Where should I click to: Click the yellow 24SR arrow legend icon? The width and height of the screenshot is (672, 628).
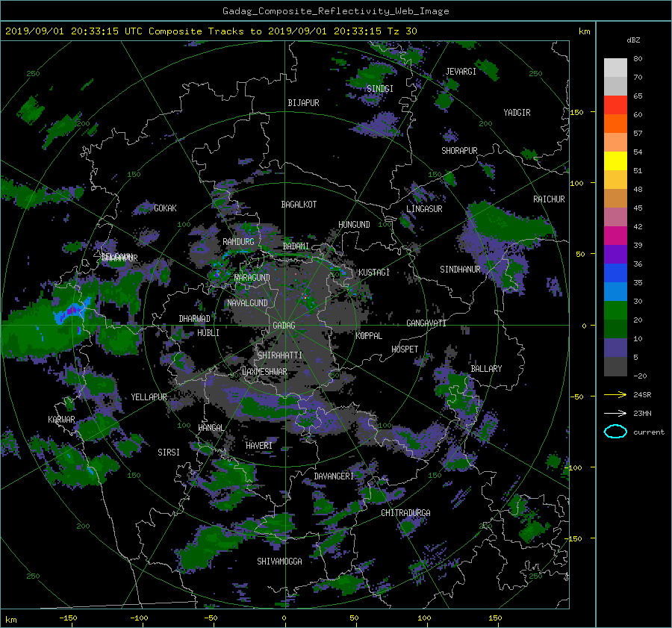coord(615,394)
